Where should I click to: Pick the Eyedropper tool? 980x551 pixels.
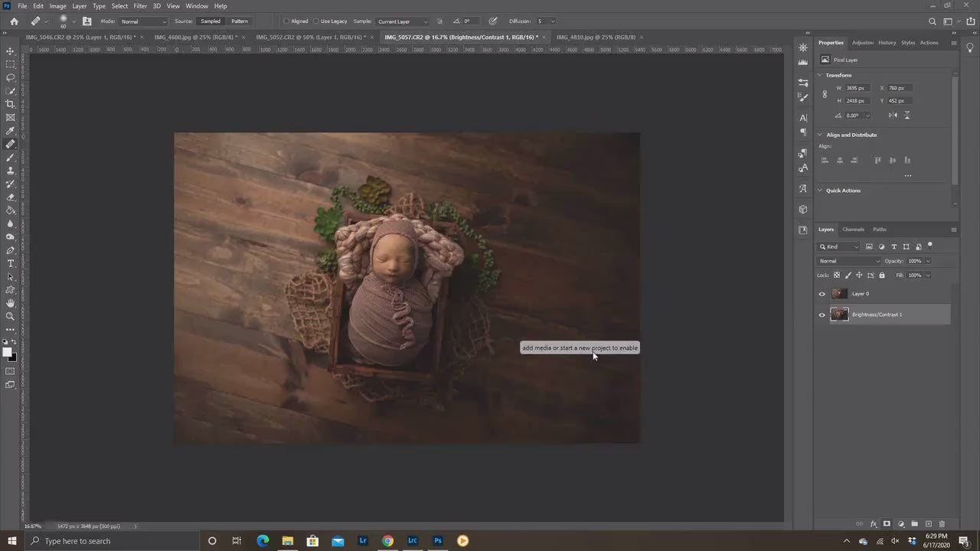[10, 131]
